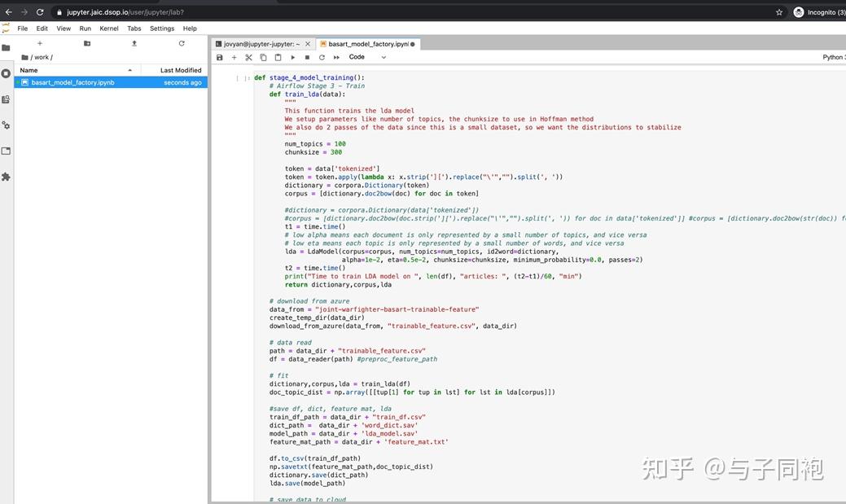
Task: Reload the browser page
Action: (x=40, y=12)
